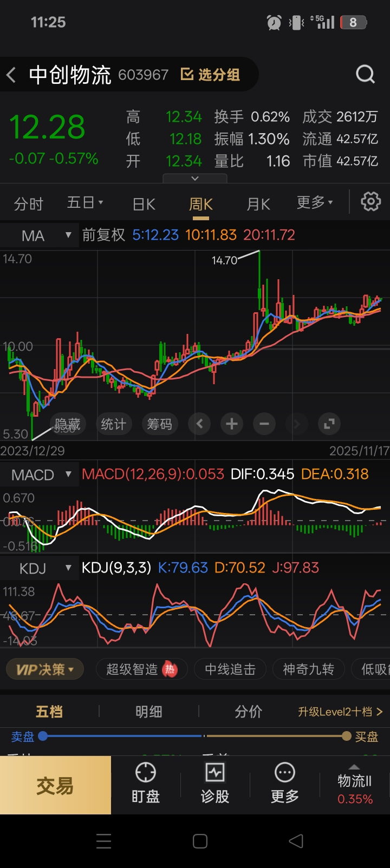Image resolution: width=390 pixels, height=868 pixels.
Task: Tap the stock code 603967
Action: coord(144,75)
